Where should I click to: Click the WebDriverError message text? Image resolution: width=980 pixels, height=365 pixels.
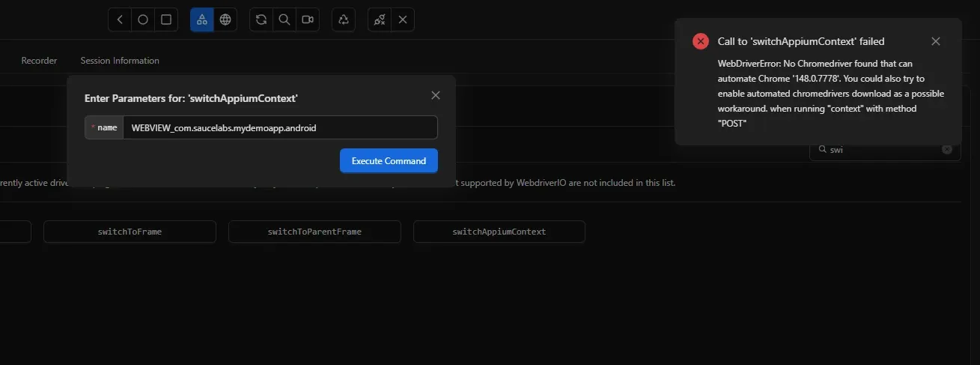(x=831, y=94)
